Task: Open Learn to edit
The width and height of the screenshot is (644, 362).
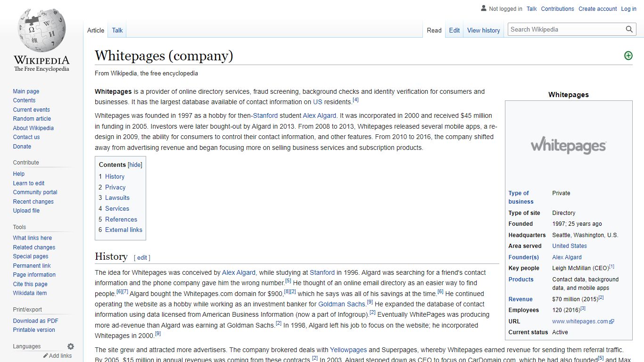Action: tap(29, 183)
